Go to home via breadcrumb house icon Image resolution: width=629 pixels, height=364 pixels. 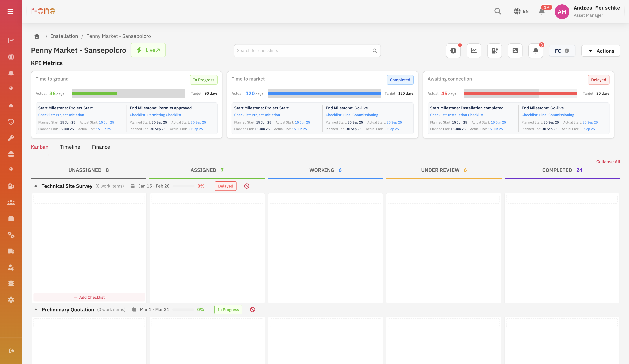coord(37,36)
